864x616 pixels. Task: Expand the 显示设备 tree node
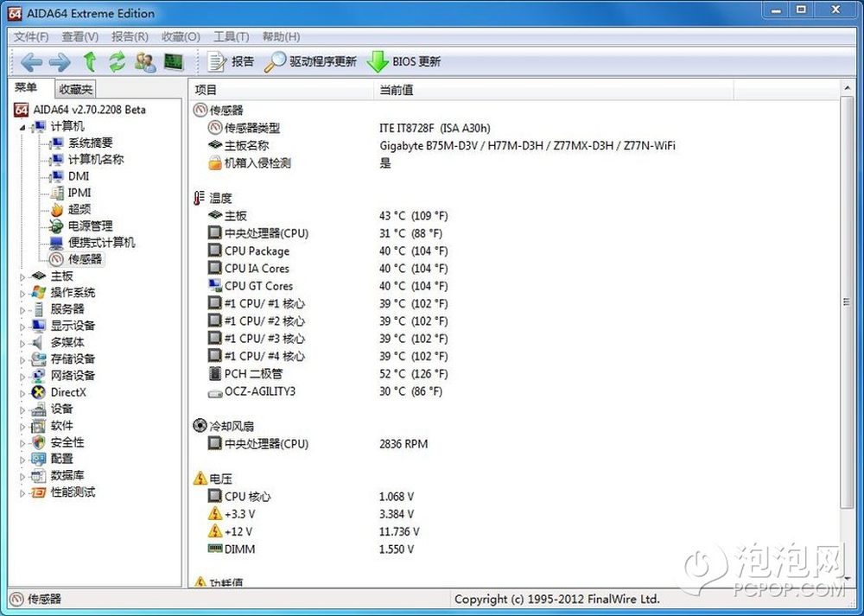22,327
